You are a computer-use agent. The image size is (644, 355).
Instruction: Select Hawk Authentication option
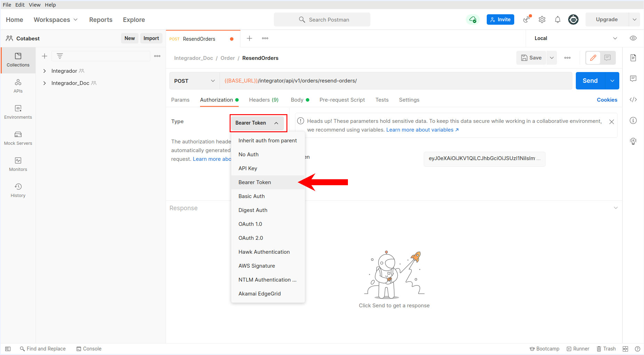click(x=268, y=252)
